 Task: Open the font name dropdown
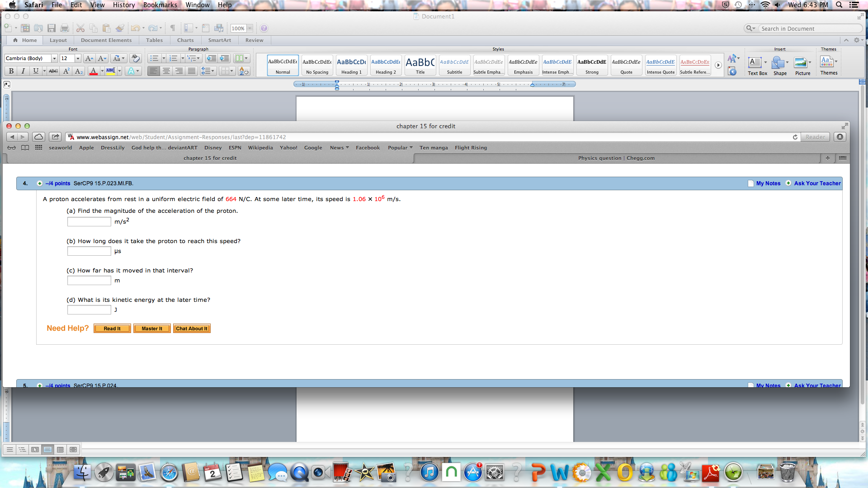click(x=54, y=58)
